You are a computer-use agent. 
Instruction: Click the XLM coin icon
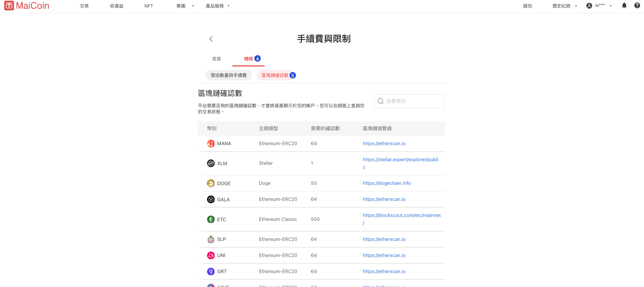click(211, 163)
